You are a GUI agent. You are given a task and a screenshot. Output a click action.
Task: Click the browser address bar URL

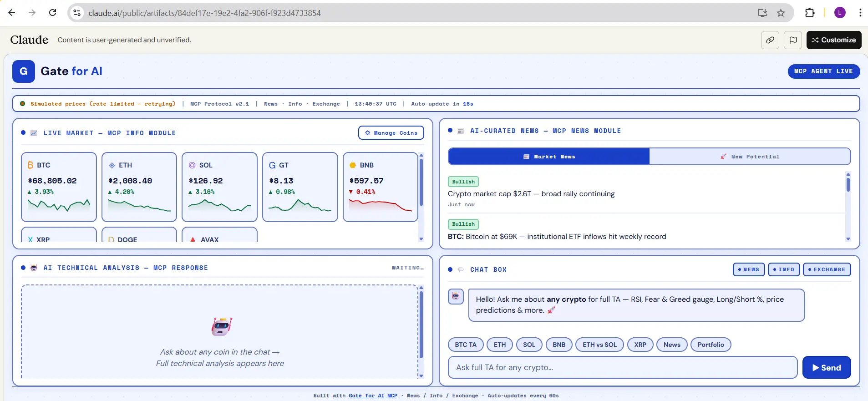(204, 13)
